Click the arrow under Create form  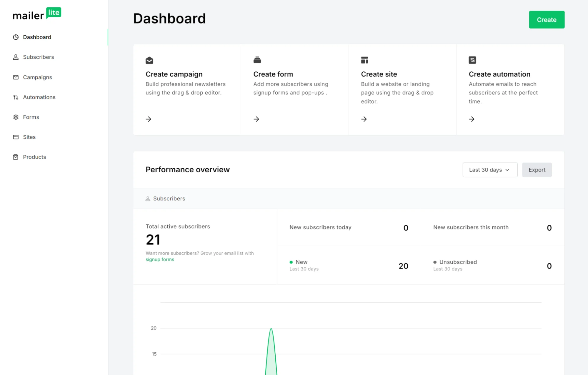256,119
